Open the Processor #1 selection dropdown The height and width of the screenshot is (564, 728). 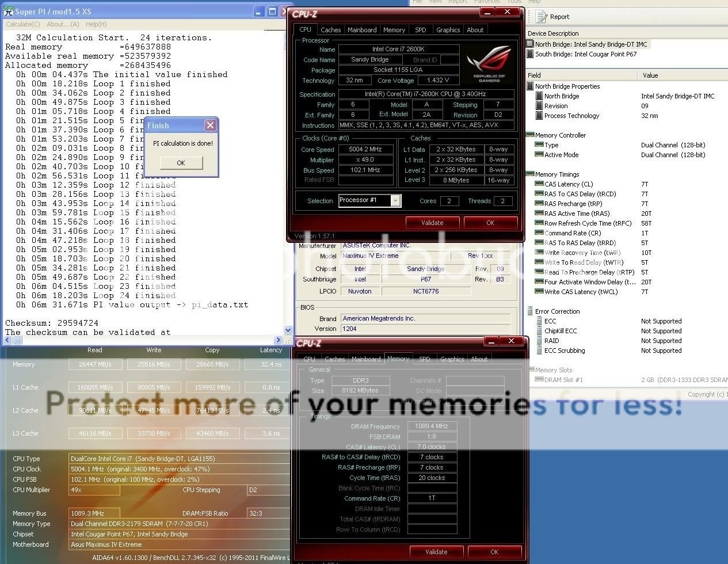click(x=395, y=201)
